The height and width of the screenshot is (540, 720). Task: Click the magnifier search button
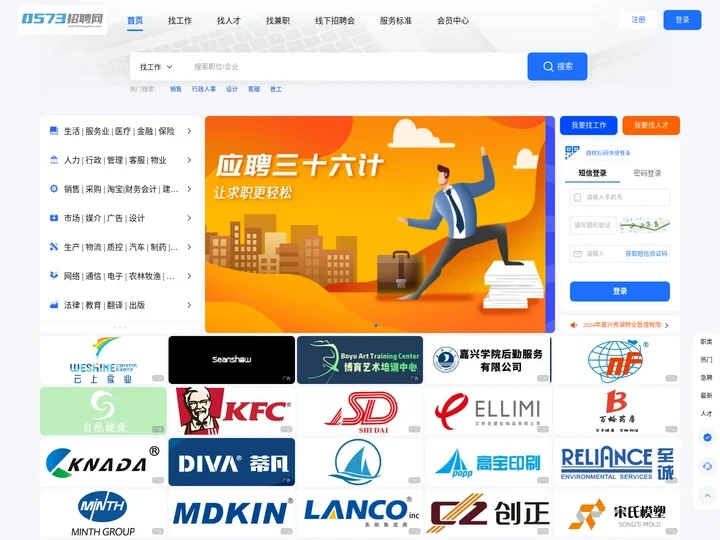click(x=557, y=67)
